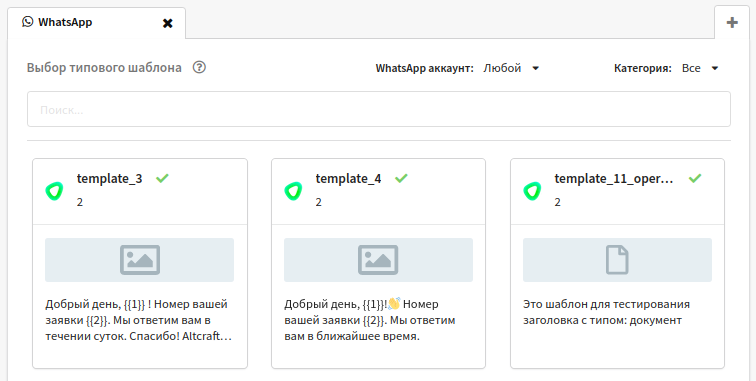The width and height of the screenshot is (756, 381).
Task: Open the Категория dropdown
Action: [700, 68]
